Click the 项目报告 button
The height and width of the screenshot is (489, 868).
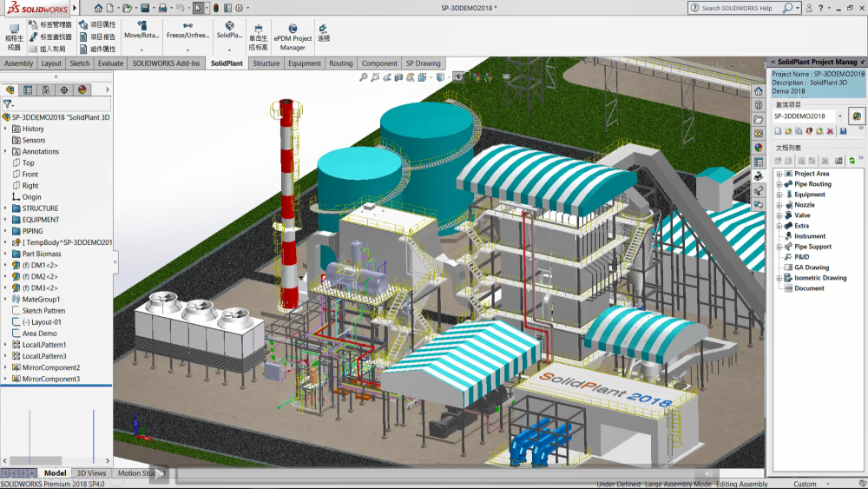(x=97, y=37)
